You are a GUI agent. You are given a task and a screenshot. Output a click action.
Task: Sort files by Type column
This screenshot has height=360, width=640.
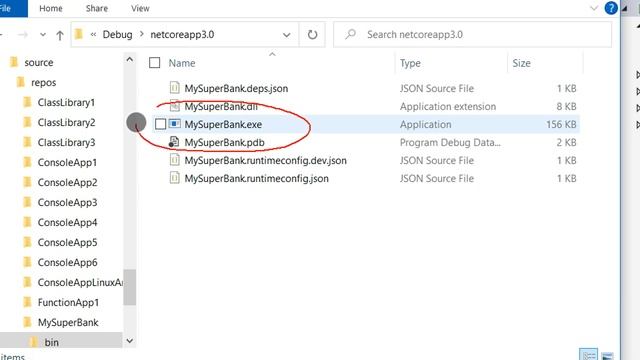click(x=410, y=63)
